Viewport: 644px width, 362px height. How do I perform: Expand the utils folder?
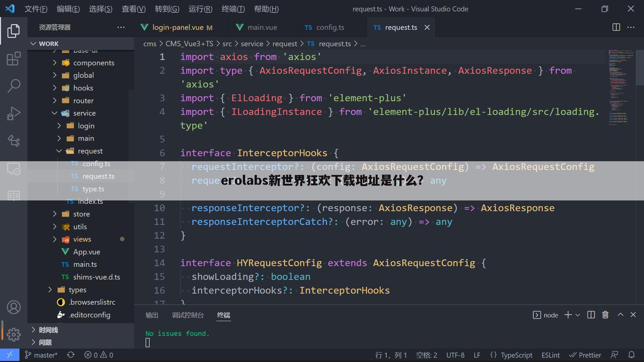click(80, 227)
